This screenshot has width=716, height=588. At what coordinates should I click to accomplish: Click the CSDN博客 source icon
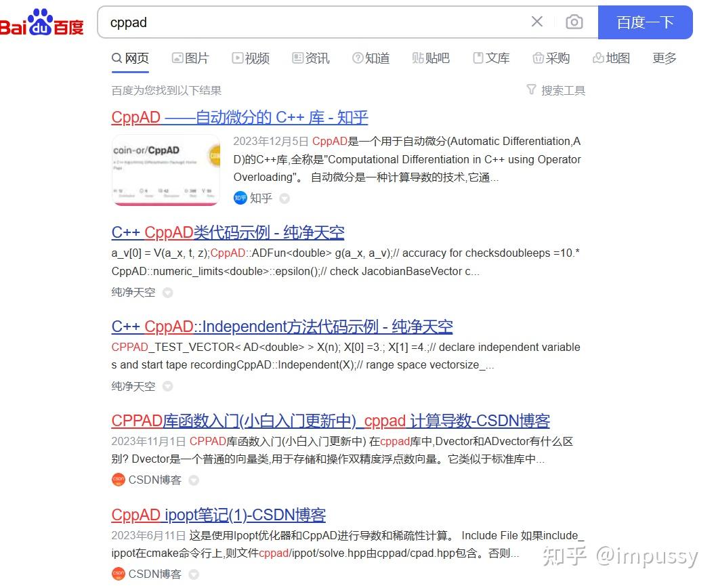coord(117,480)
